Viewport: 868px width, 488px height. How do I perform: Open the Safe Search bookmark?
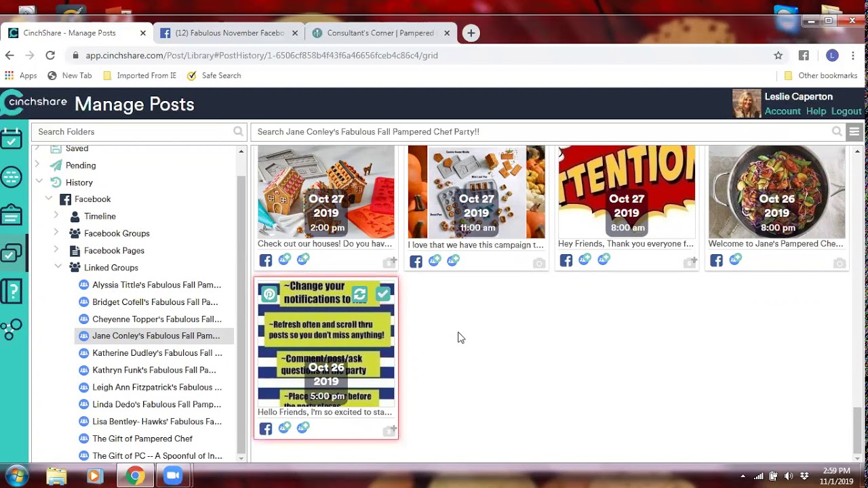214,75
